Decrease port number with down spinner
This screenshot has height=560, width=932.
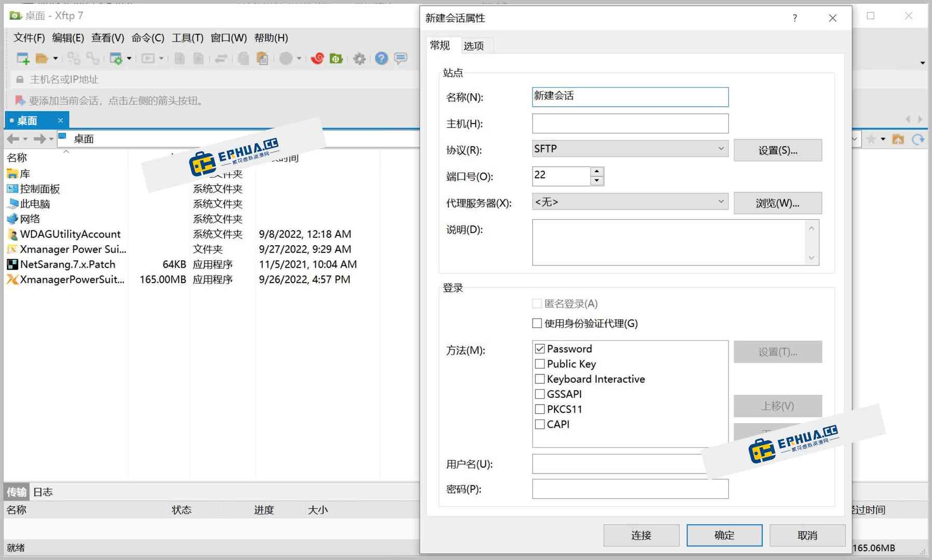click(x=597, y=180)
